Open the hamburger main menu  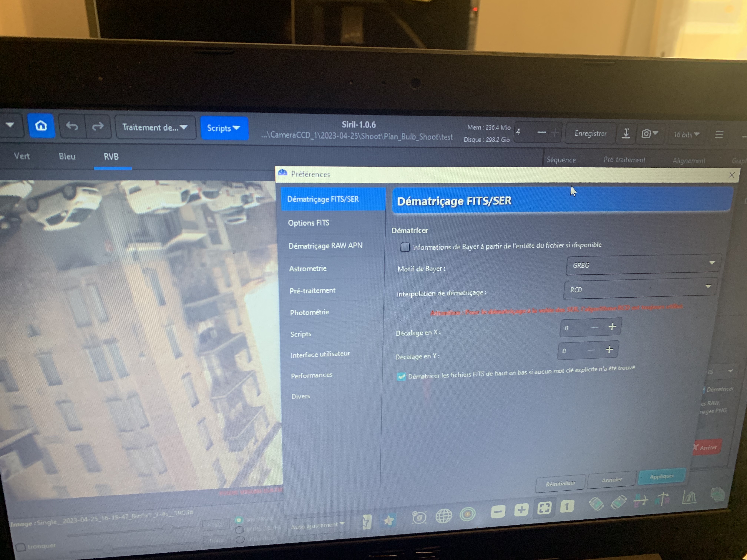pyautogui.click(x=719, y=135)
